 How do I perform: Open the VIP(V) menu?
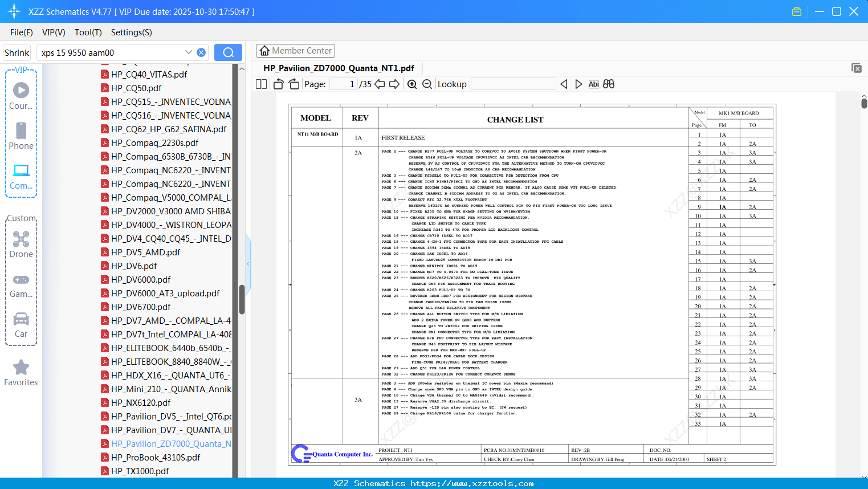(54, 32)
